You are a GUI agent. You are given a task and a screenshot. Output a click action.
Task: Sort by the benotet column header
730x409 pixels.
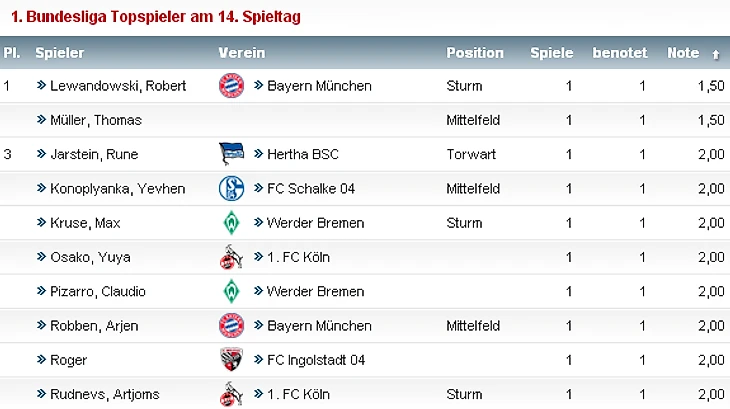[620, 53]
